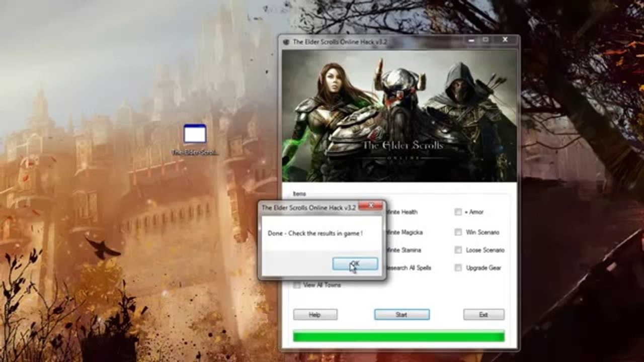Click the "Done - Check the results in game !" message
Viewport: 644px width, 362px height.
pyautogui.click(x=315, y=233)
